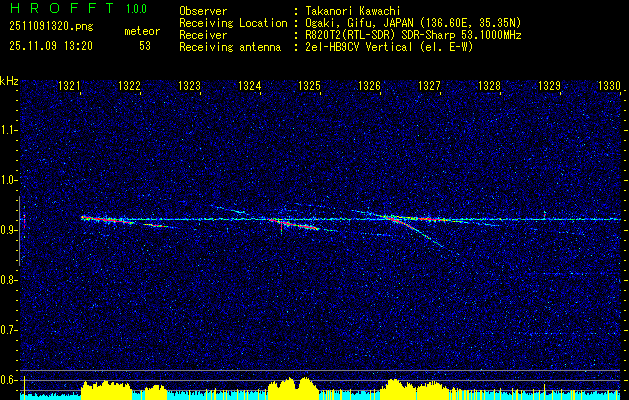Click the timestamp 25.11.09 13:20
629x400 pixels.
[x=51, y=46]
